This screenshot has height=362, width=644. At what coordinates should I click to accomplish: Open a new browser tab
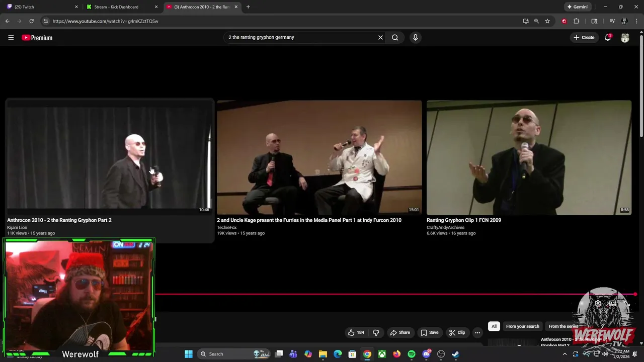tap(248, 7)
